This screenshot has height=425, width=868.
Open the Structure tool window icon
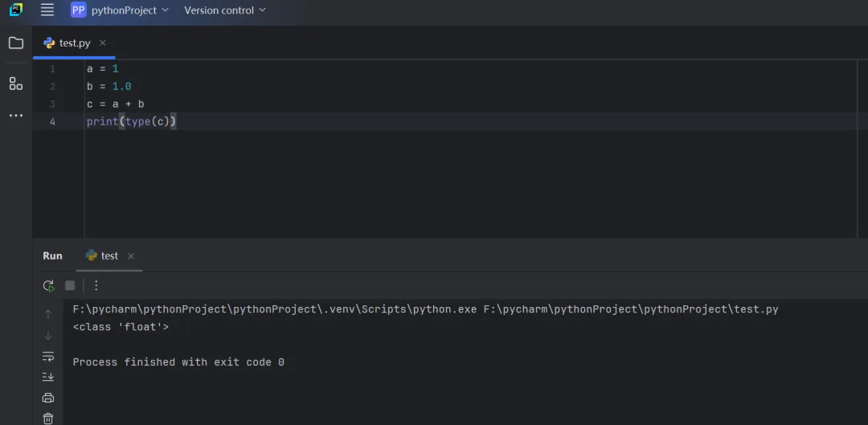pyautogui.click(x=16, y=84)
